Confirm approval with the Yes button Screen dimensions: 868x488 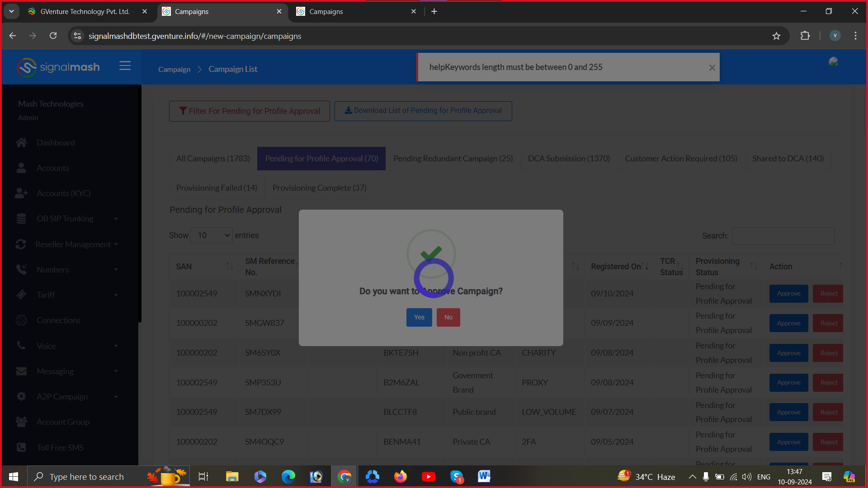pyautogui.click(x=419, y=317)
